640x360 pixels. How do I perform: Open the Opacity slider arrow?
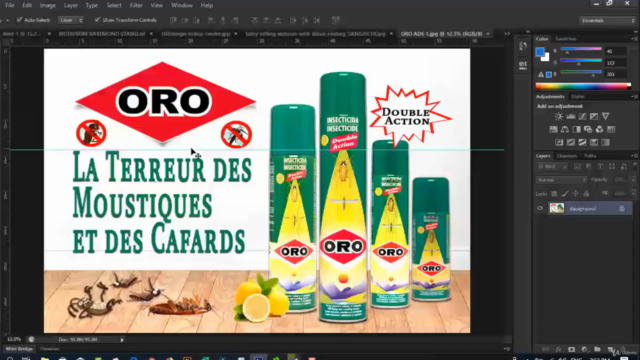pyautogui.click(x=633, y=180)
